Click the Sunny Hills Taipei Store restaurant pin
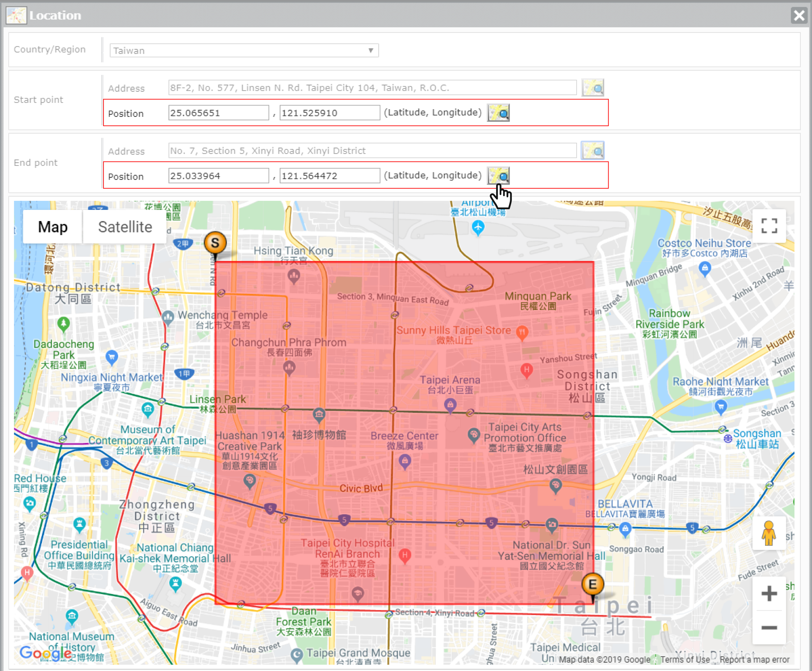812x671 pixels. [522, 333]
